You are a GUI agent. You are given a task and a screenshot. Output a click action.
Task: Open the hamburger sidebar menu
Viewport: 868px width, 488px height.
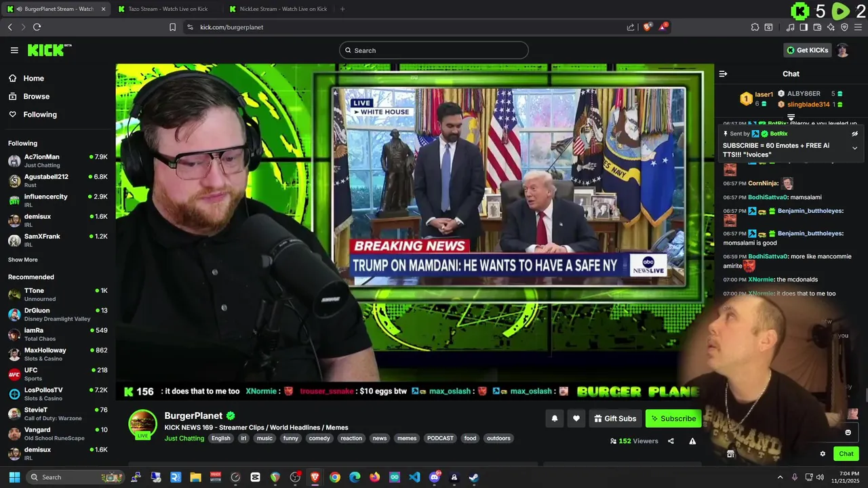coord(14,50)
